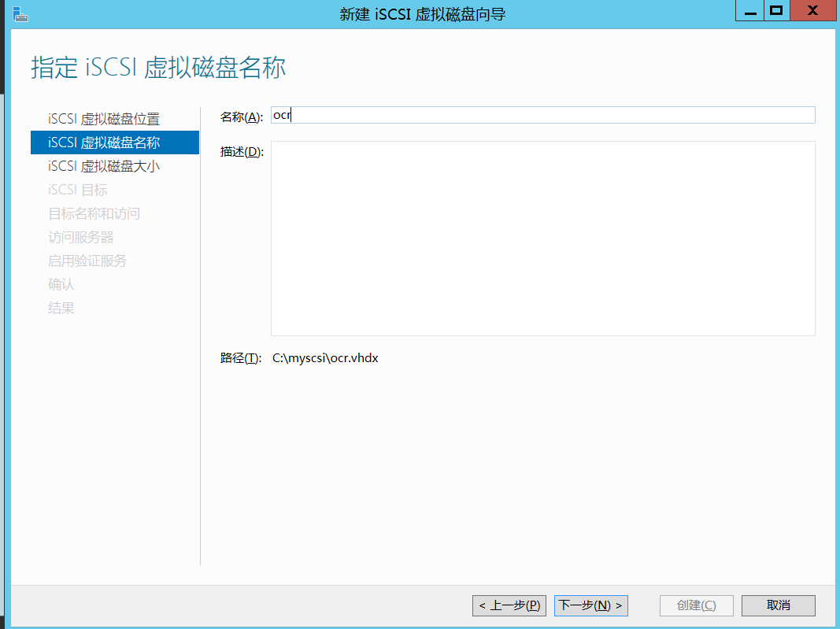Close the wizard with the red X

click(x=812, y=11)
